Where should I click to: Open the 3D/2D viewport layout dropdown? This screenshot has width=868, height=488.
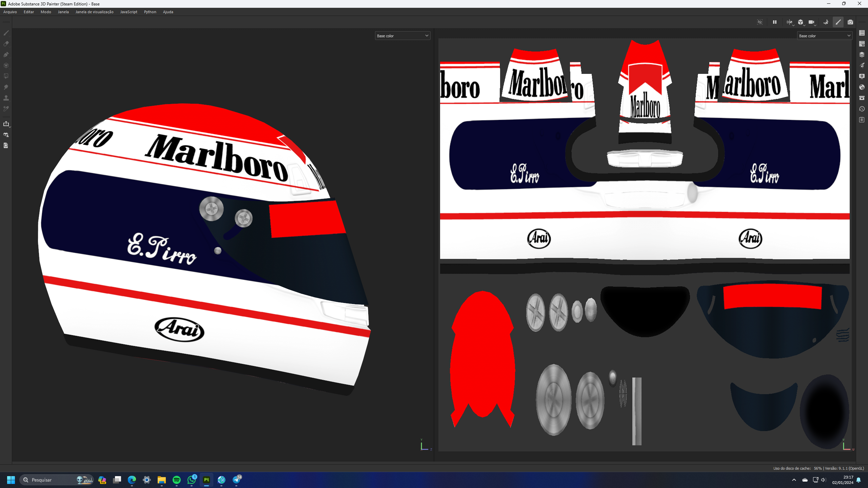point(790,22)
